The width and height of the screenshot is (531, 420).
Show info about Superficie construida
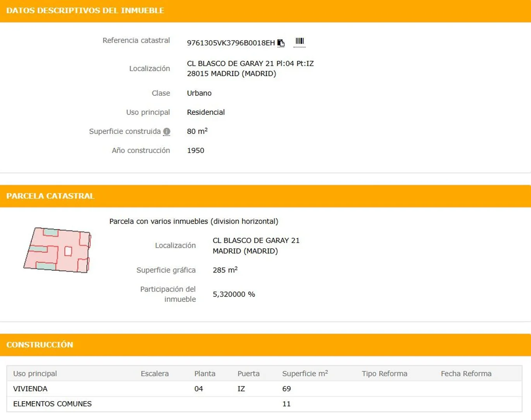(166, 132)
